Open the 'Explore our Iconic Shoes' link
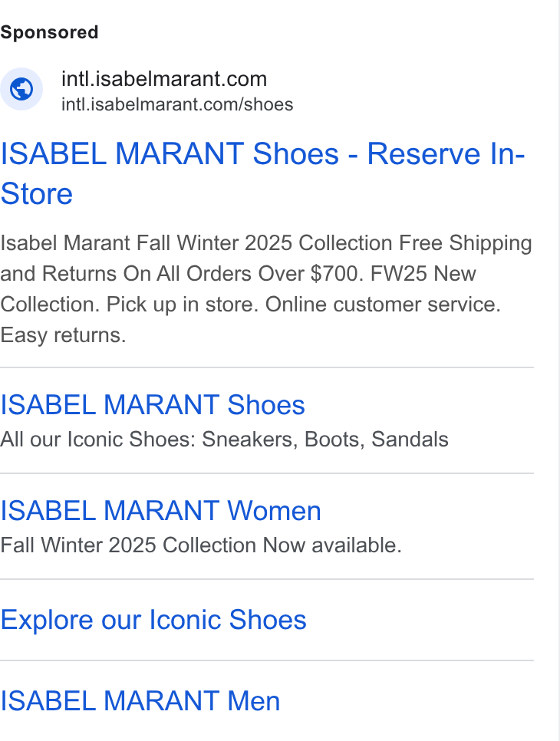 click(x=153, y=620)
